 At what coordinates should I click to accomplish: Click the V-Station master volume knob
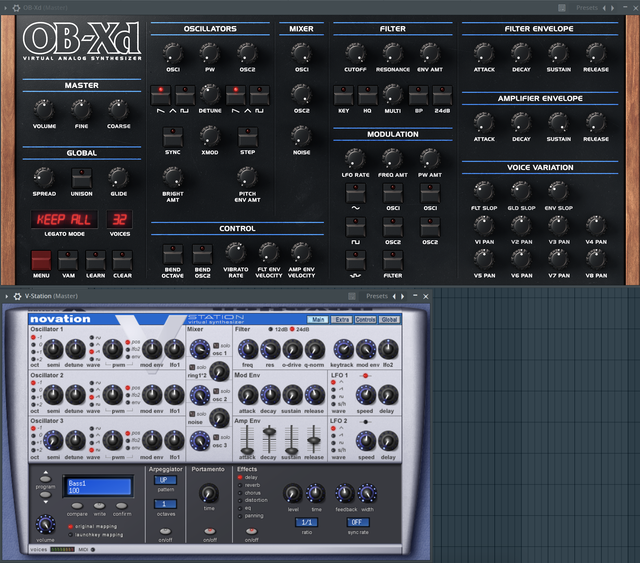pos(45,524)
